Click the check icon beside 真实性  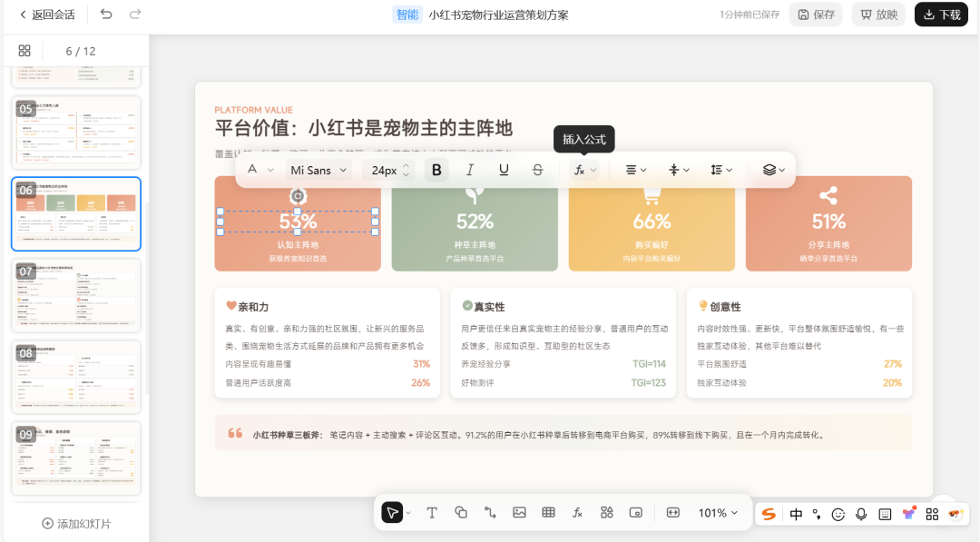[467, 306]
